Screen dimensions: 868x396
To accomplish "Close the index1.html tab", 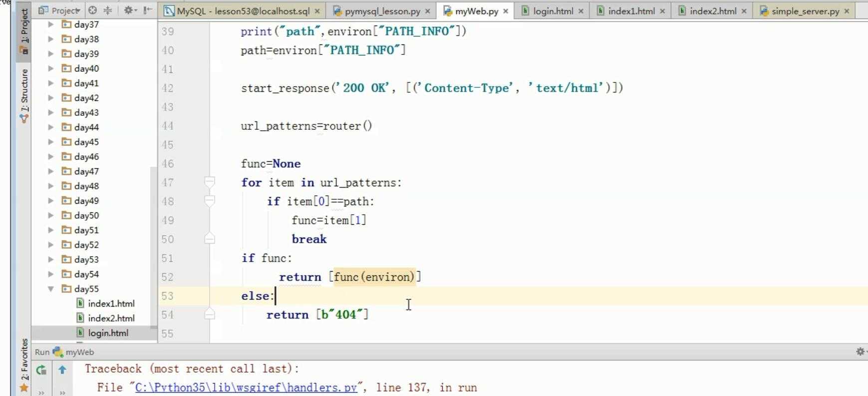I will tap(662, 11).
